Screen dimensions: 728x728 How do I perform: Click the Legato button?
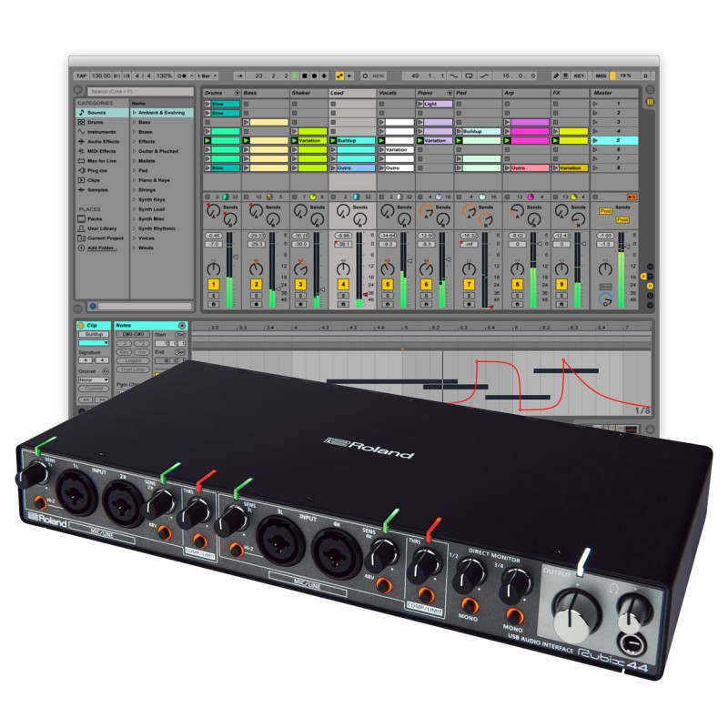pyautogui.click(x=133, y=360)
